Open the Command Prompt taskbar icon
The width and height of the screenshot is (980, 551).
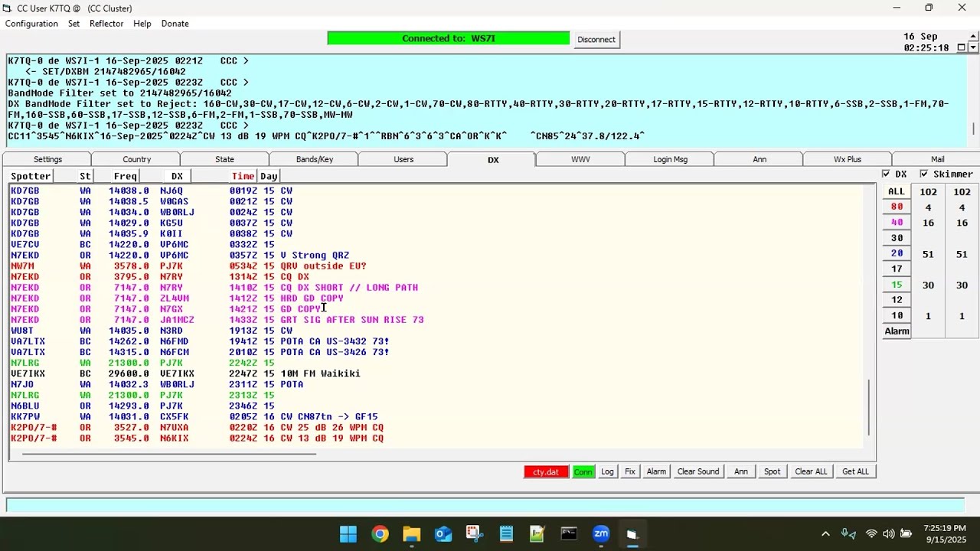pyautogui.click(x=569, y=533)
